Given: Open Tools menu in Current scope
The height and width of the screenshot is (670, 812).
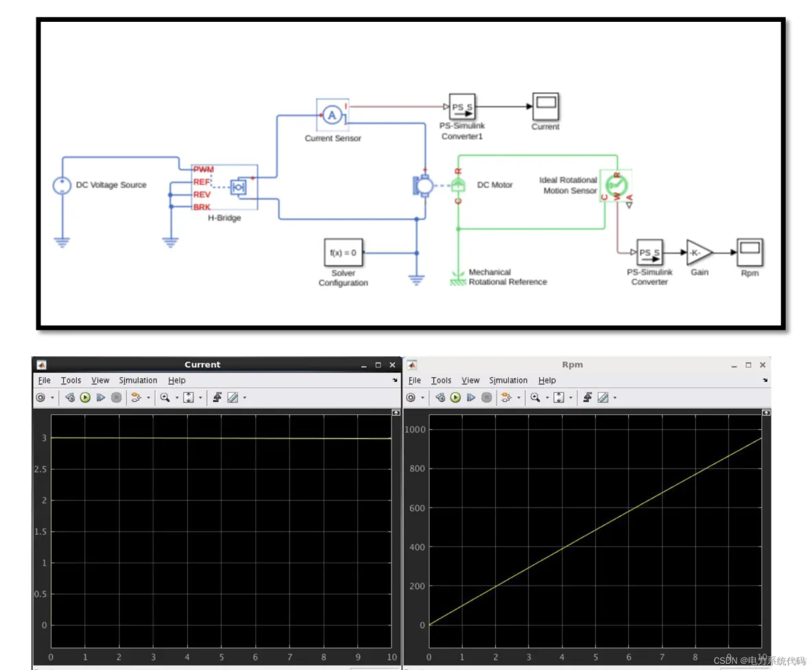Looking at the screenshot, I should (71, 381).
